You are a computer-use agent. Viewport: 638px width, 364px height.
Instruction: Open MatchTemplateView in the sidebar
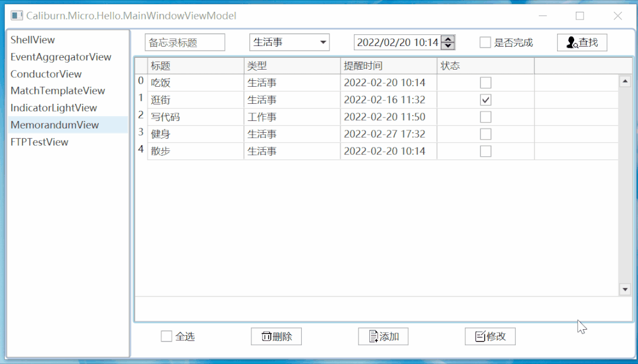[x=67, y=91]
